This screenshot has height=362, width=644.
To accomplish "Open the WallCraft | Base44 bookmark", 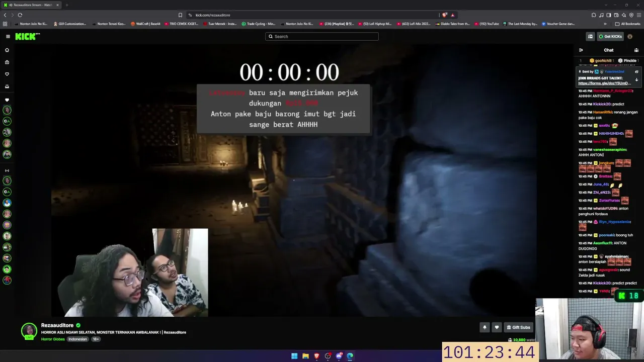I will coord(145,24).
